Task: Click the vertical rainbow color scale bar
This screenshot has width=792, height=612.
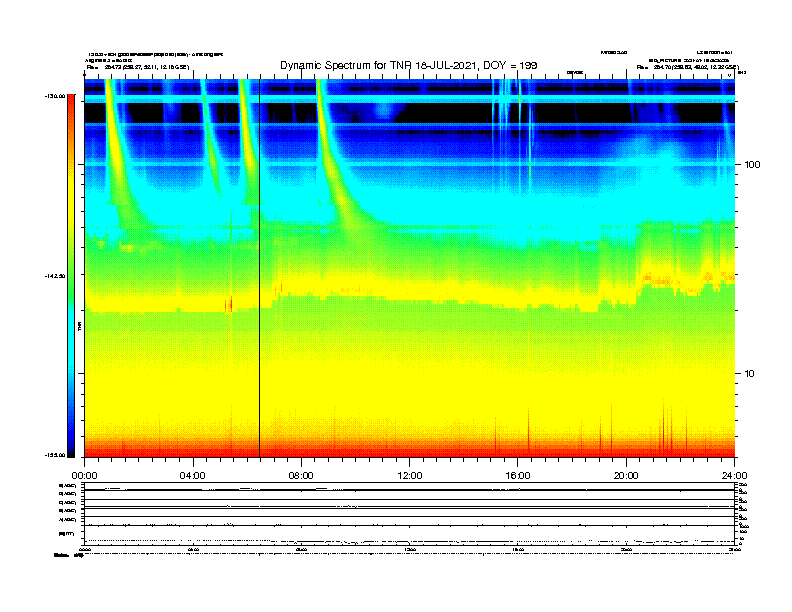Action: pos(71,276)
